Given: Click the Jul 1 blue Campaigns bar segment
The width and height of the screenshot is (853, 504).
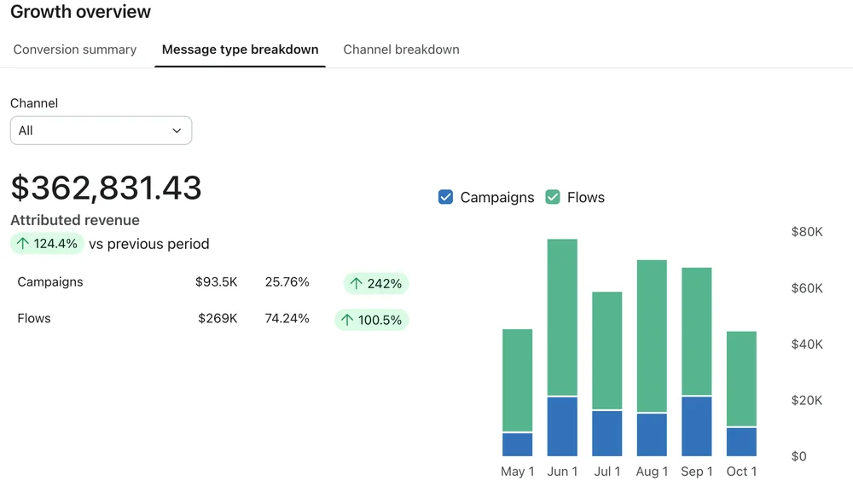Looking at the screenshot, I should [607, 434].
